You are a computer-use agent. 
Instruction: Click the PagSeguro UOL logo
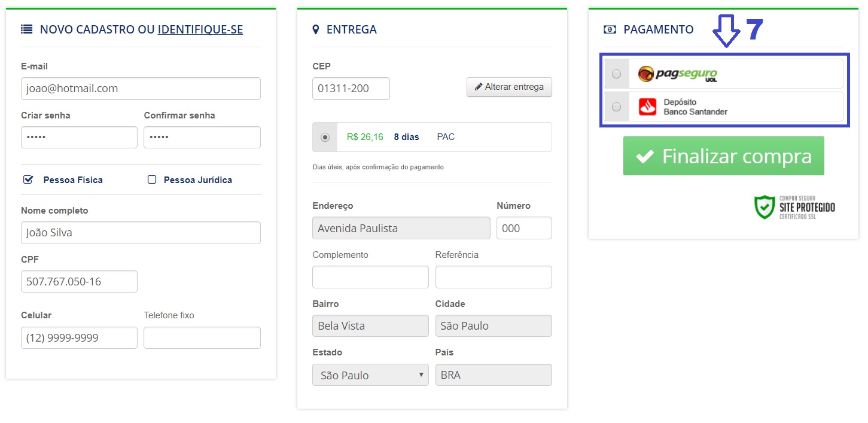pyautogui.click(x=677, y=74)
